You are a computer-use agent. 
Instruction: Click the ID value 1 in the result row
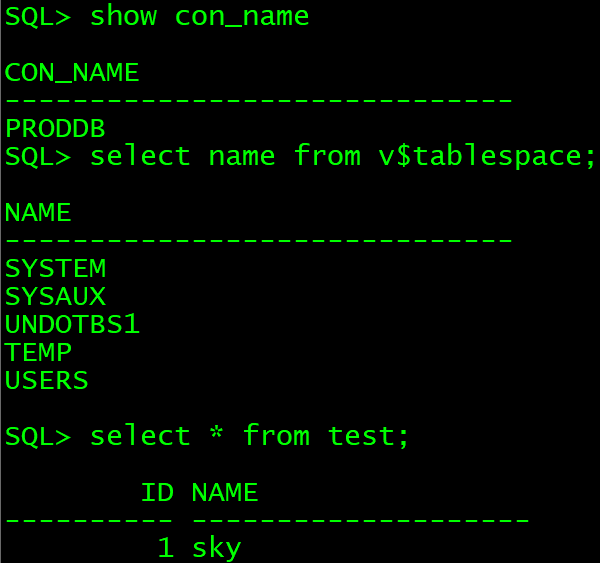(x=165, y=548)
